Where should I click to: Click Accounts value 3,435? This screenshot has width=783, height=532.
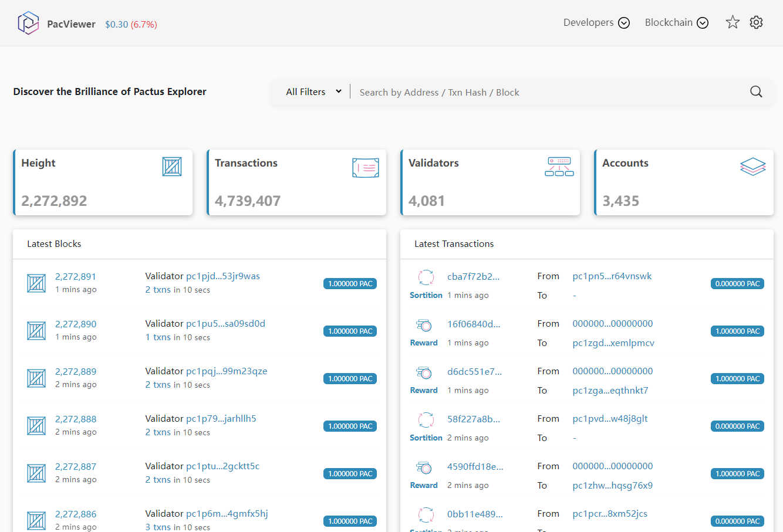point(620,201)
